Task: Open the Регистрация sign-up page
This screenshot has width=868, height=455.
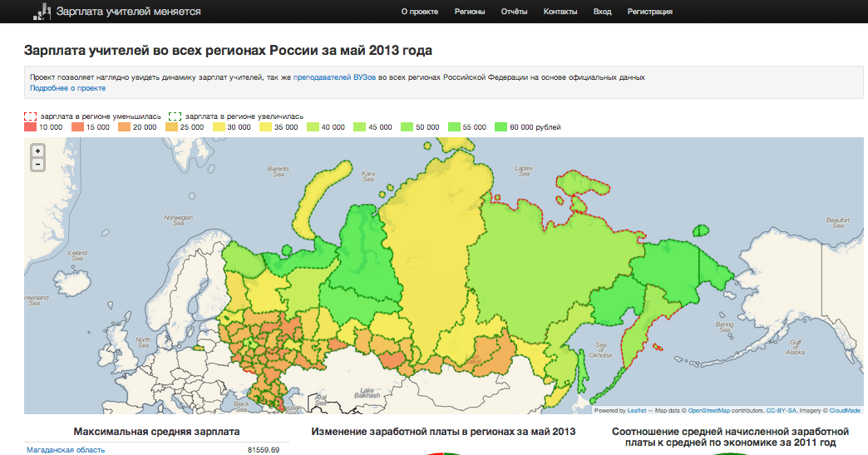Action: [650, 12]
